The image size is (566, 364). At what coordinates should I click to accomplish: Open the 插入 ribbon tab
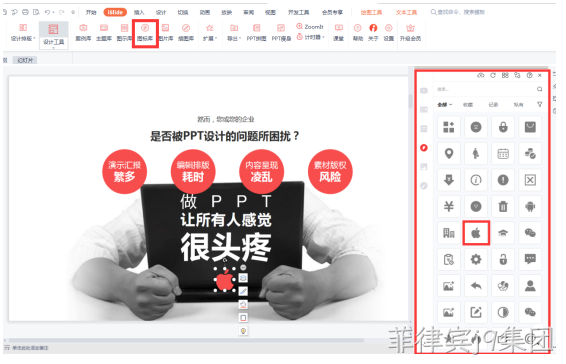click(139, 12)
